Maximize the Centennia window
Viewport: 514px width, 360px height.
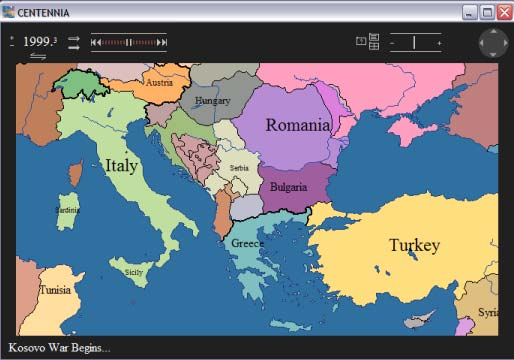[x=487, y=13]
